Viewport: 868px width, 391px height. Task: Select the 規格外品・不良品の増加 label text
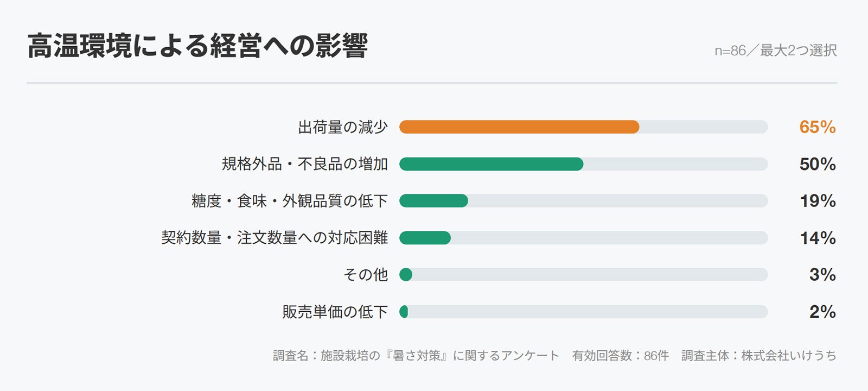305,164
